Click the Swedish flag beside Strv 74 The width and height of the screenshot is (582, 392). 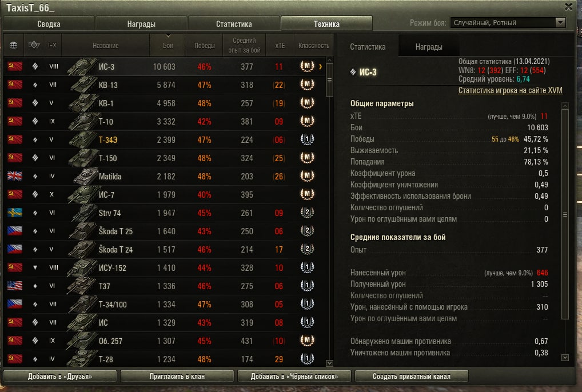coord(15,213)
